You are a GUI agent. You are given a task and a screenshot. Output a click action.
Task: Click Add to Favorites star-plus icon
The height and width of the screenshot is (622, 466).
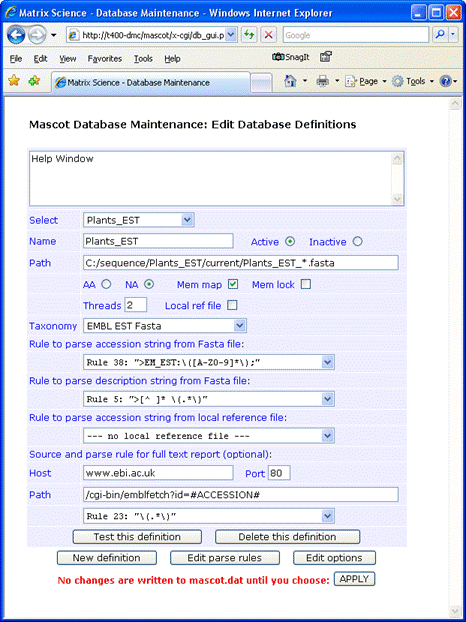(x=34, y=81)
